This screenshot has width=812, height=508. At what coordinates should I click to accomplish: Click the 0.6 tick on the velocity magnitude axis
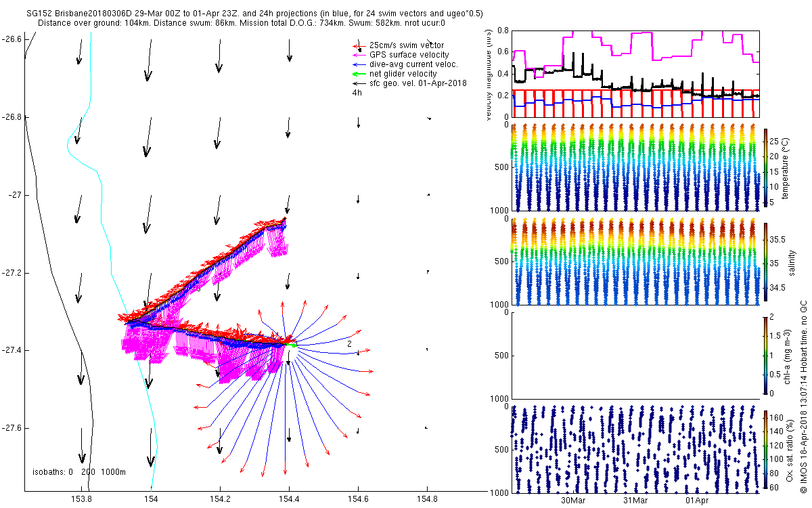pos(503,51)
